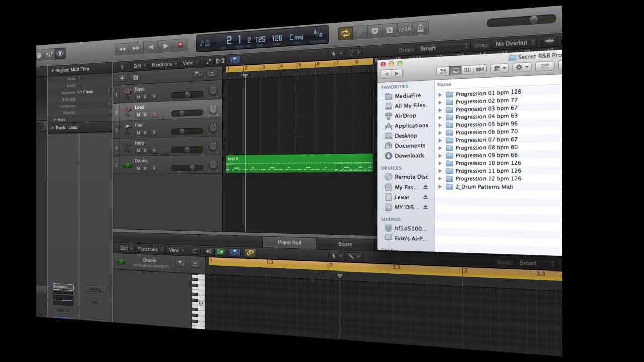The height and width of the screenshot is (362, 644).
Task: Select the Piano Roll tab
Action: pos(289,243)
